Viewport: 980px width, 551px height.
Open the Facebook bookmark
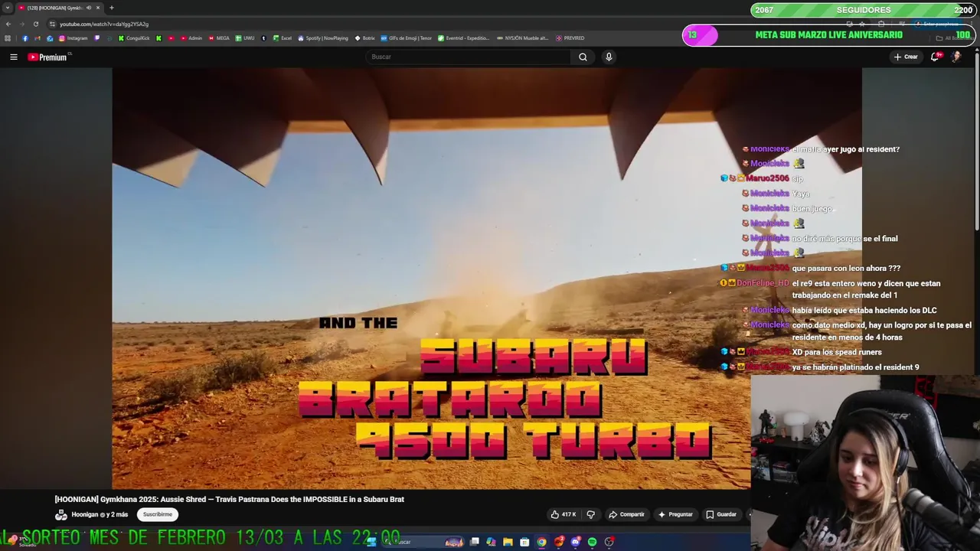[25, 38]
